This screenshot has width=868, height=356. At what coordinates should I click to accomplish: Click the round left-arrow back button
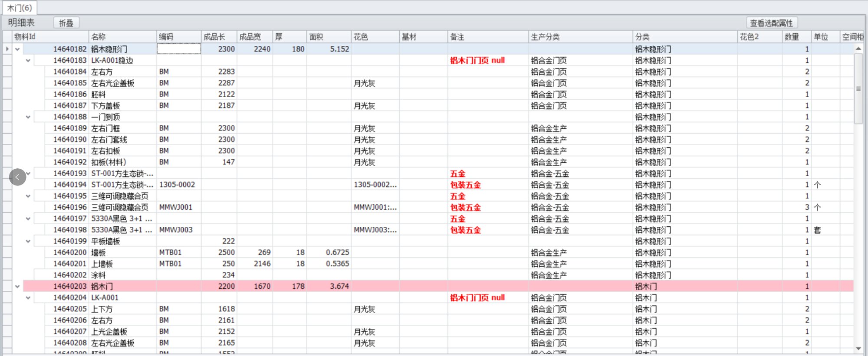pyautogui.click(x=17, y=177)
